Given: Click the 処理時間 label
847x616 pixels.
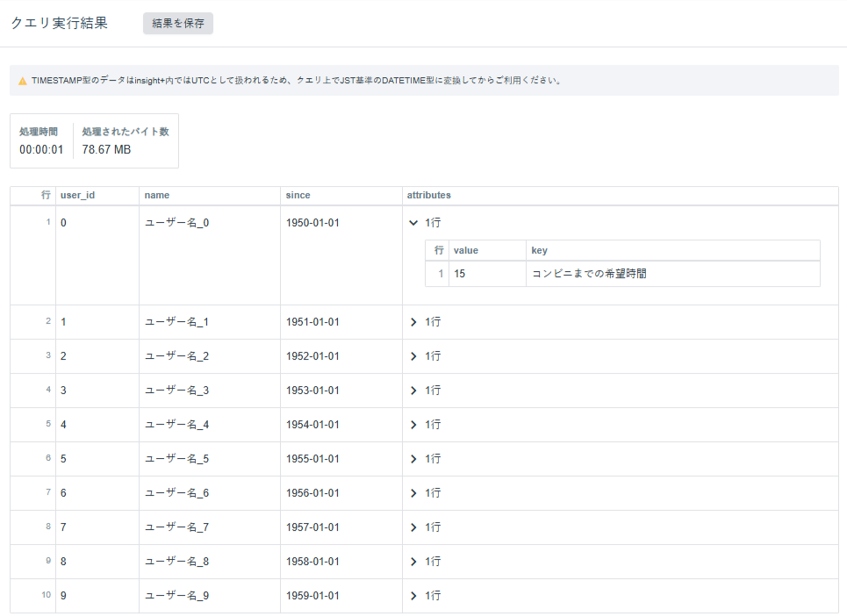Looking at the screenshot, I should (39, 132).
